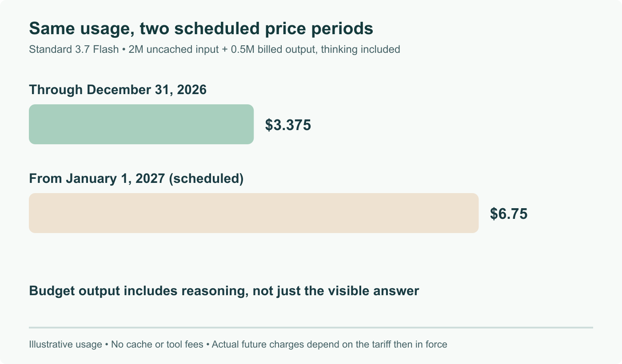Screen dimensions: 622x364
Task: Click 'No cache or tool fees' footnote text
Action: point(157,344)
